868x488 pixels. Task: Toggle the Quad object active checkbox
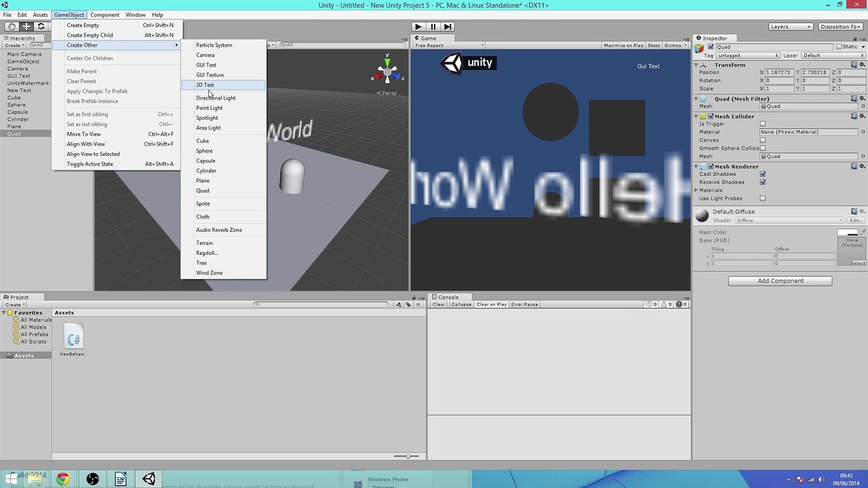711,47
